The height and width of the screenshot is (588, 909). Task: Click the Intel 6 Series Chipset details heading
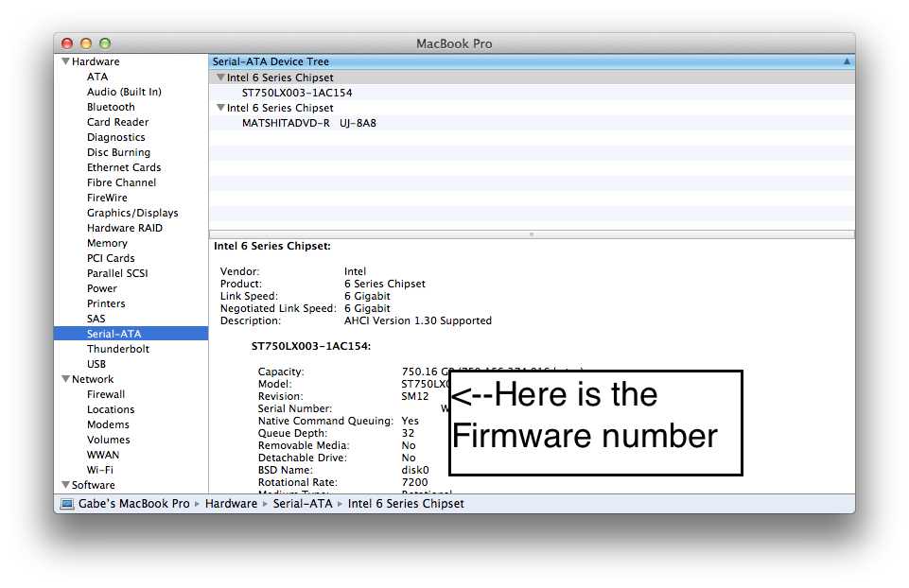point(272,246)
